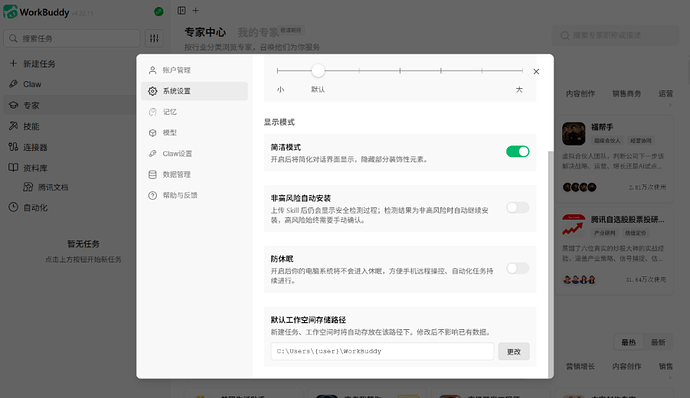The height and width of the screenshot is (398, 690).
Task: Toggle sidebar panel icon in top bar
Action: (x=181, y=11)
